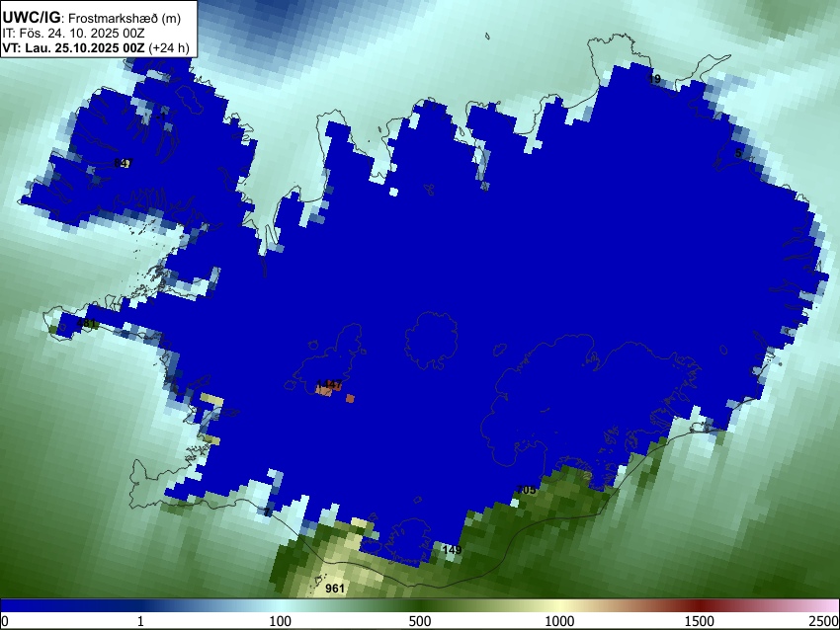Viewport: 840px width, 630px height.
Task: Select the initial time line 'IT: Fös. 24. 10. 2025 00Z'
Action: 74,34
